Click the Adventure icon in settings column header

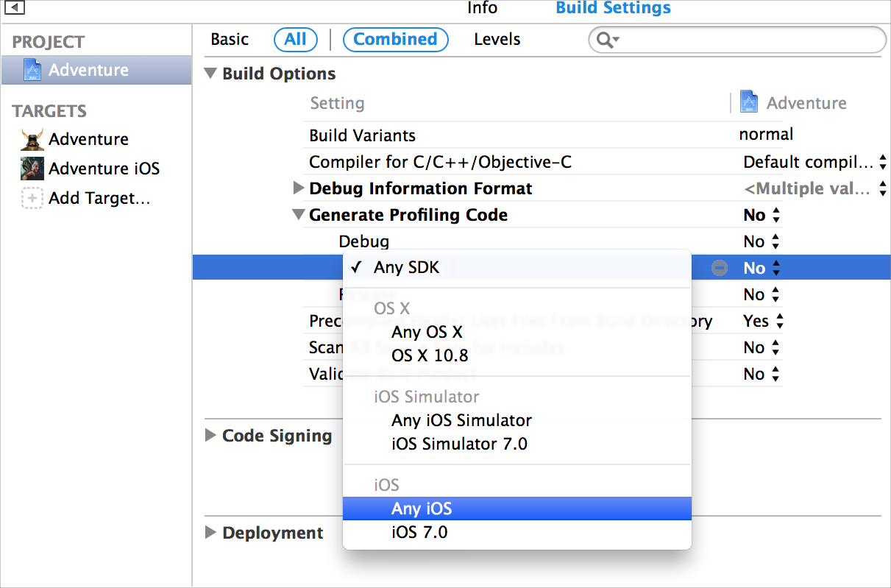click(x=750, y=102)
